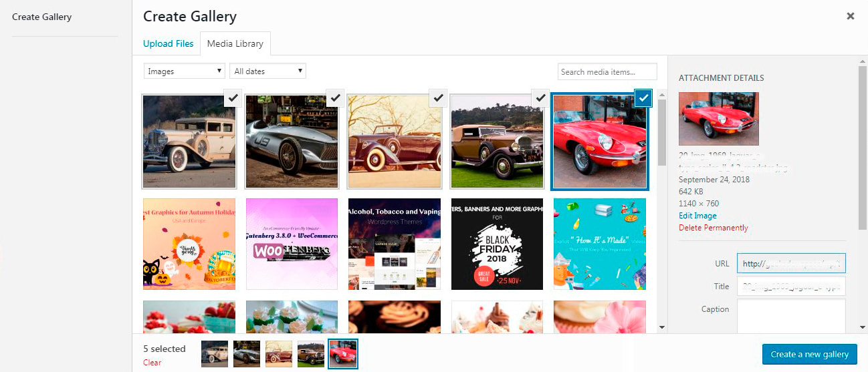This screenshot has width=868, height=372.
Task: Select the pink flower cupcake image
Action: [600, 317]
